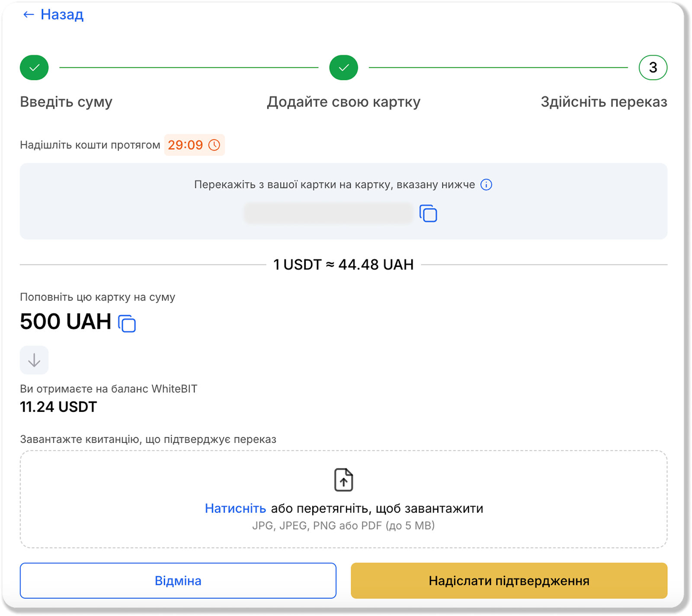Click the Натисніть upload link
The height and width of the screenshot is (616, 692).
tap(235, 508)
